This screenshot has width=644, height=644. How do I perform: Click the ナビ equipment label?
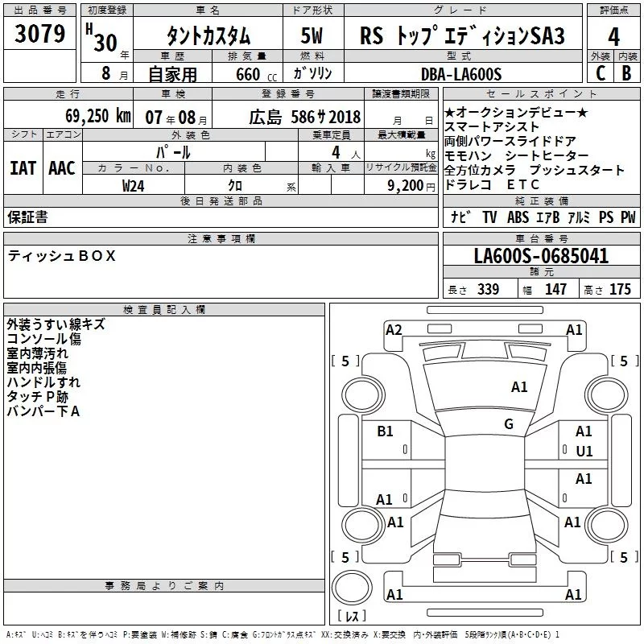(x=460, y=217)
